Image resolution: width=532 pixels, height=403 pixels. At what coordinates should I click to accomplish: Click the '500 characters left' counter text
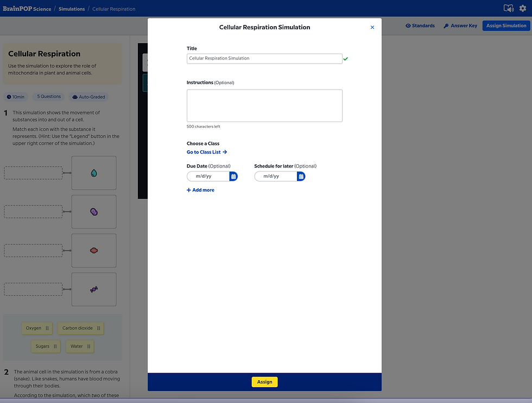pos(203,126)
